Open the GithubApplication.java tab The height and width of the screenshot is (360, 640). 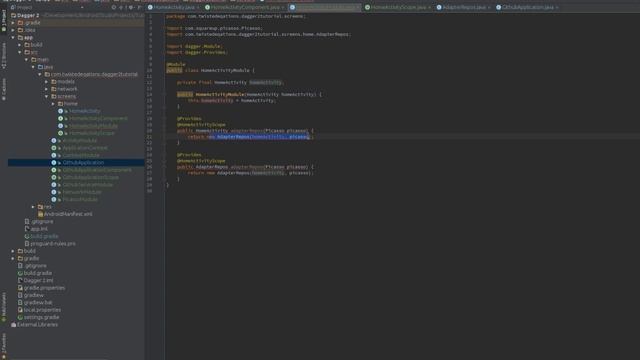click(x=527, y=7)
